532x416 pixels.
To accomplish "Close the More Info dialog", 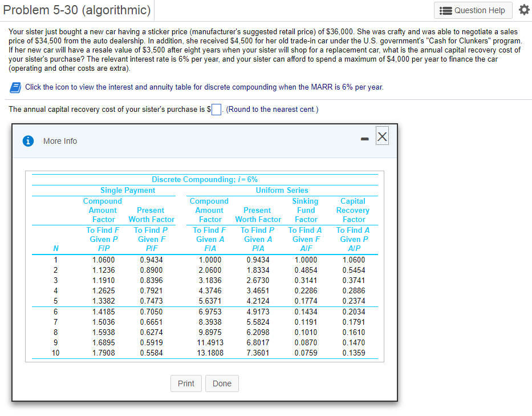I will pyautogui.click(x=382, y=137).
